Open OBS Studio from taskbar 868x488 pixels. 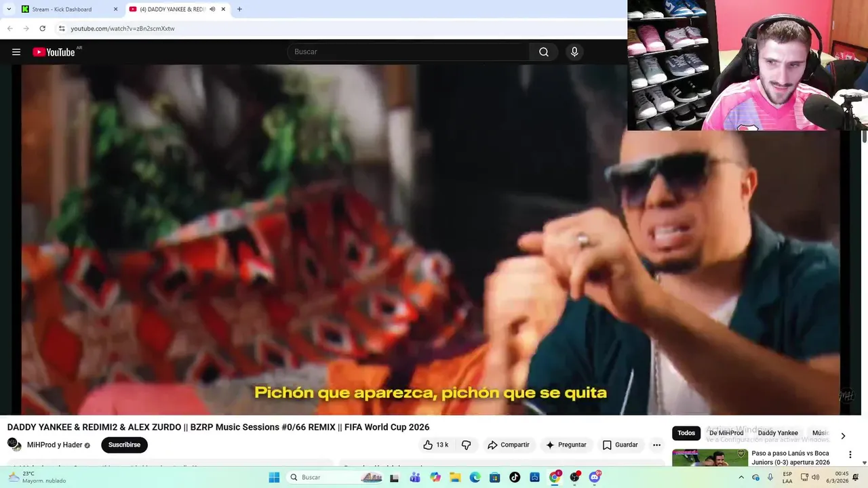(x=575, y=477)
